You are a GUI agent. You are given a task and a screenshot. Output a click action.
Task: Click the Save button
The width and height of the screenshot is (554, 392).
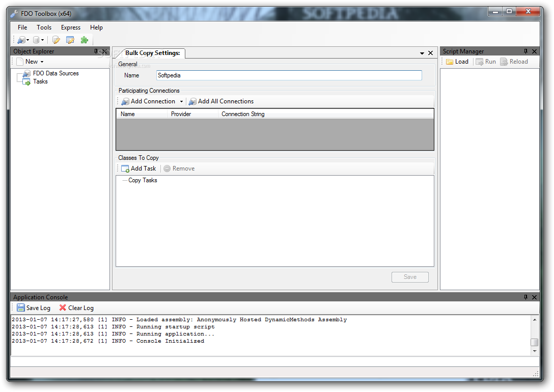[410, 277]
